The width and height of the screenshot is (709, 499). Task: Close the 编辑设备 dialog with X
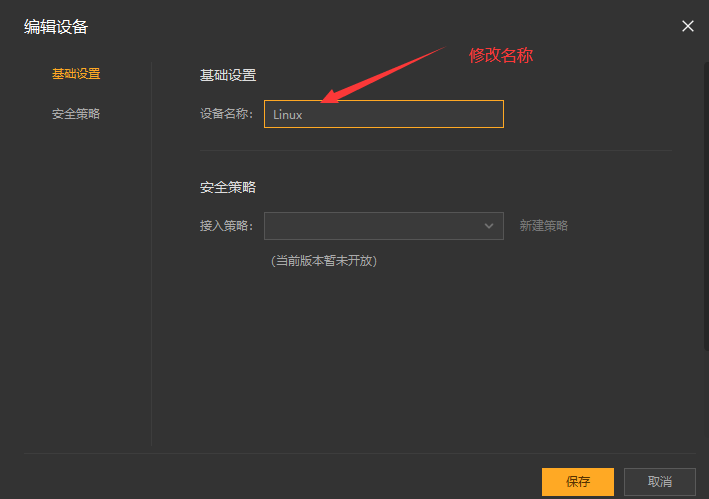pyautogui.click(x=688, y=26)
